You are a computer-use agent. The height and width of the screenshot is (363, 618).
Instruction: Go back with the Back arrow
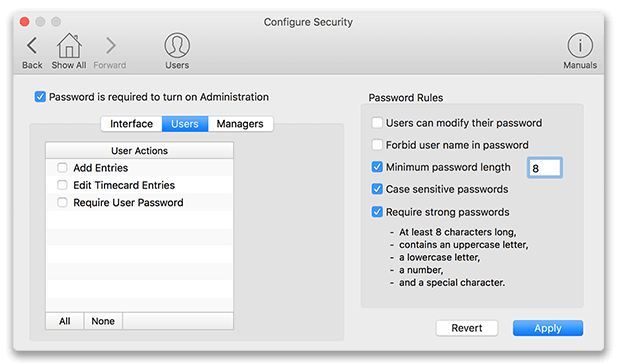32,46
